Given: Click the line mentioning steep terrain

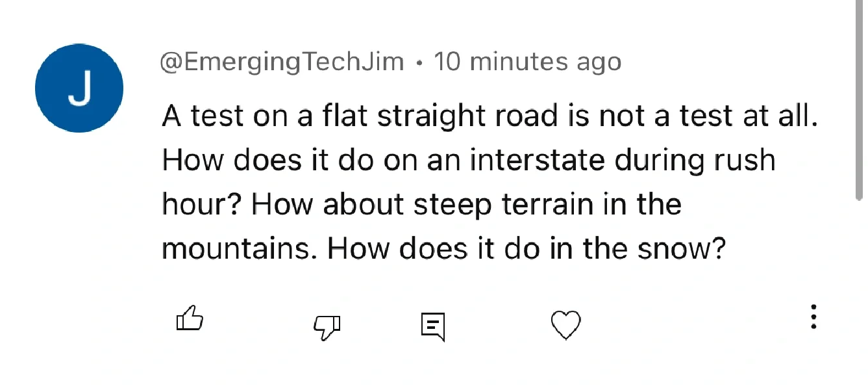Looking at the screenshot, I should coord(421,205).
